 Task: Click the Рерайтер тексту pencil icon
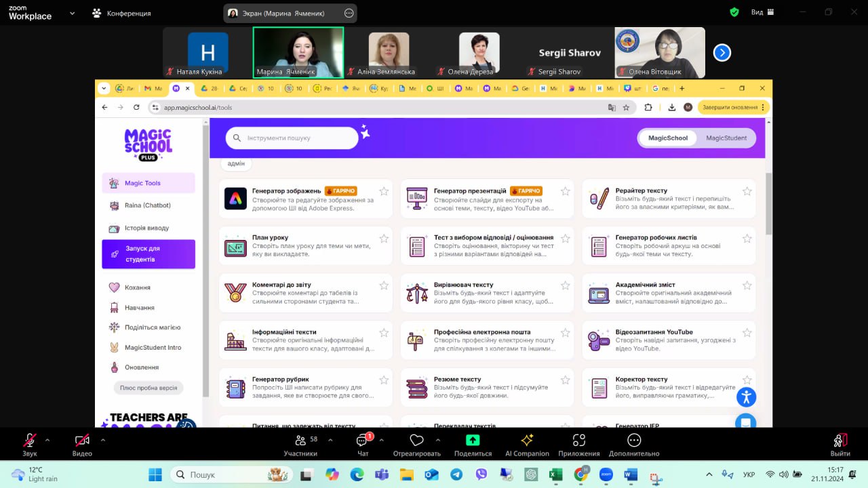tap(599, 199)
